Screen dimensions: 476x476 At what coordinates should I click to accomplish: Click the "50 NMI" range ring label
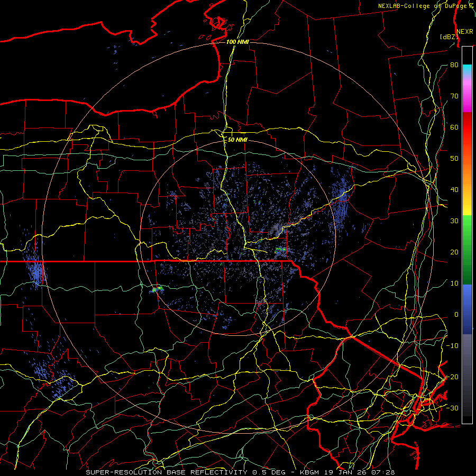point(237,140)
